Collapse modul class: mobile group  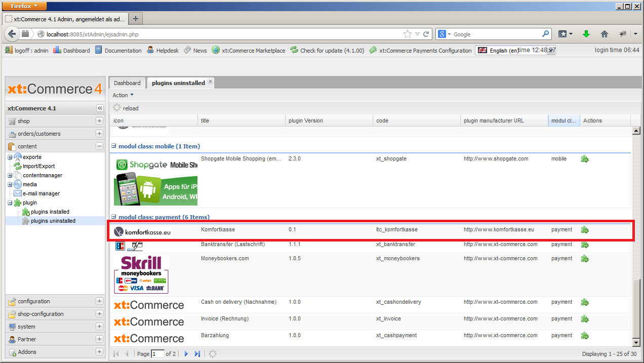114,146
